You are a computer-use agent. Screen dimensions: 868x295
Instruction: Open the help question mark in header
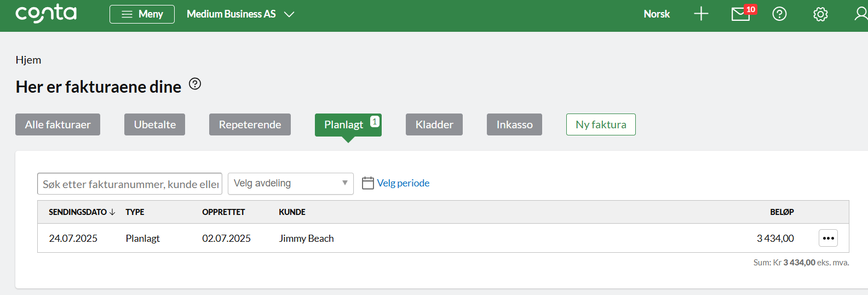coord(779,14)
